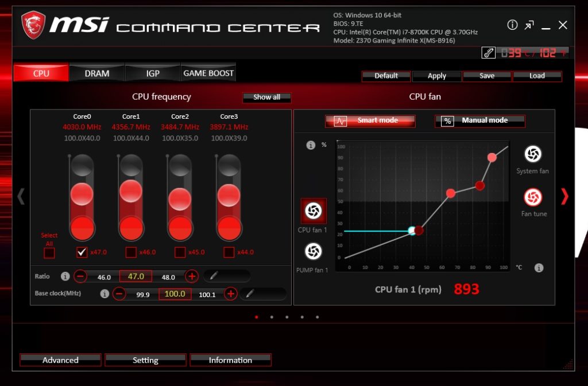This screenshot has width=588, height=386.
Task: Uncheck the Core0 x47.0 checkbox
Action: [82, 252]
